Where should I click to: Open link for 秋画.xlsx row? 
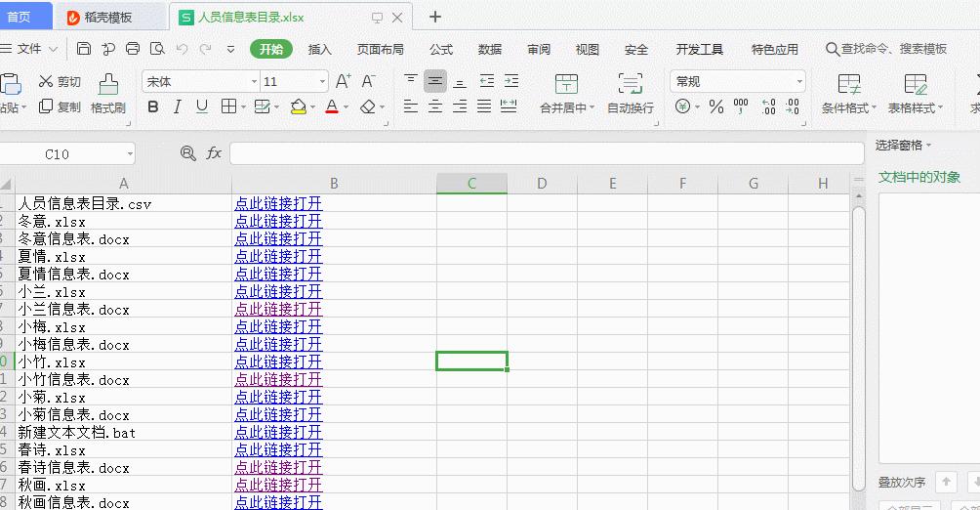pyautogui.click(x=278, y=485)
